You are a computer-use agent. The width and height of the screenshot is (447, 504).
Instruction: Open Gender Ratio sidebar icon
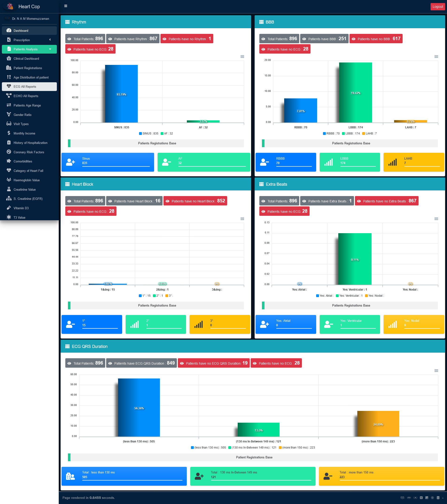pos(9,114)
